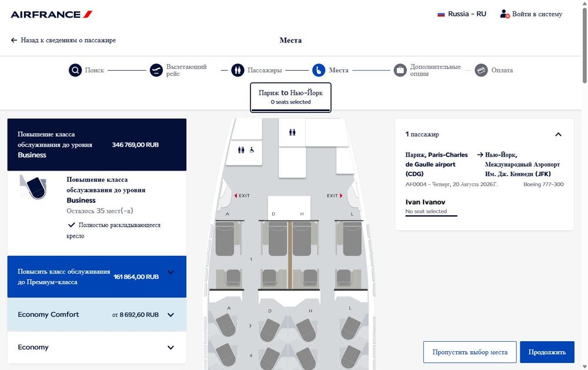
Task: Click the от 8 692,60 RUB price
Action: pos(135,315)
